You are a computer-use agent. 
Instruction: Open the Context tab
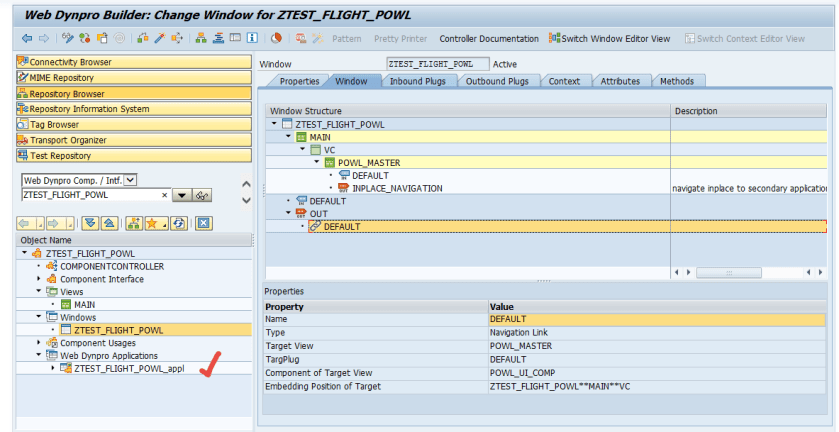pyautogui.click(x=563, y=81)
